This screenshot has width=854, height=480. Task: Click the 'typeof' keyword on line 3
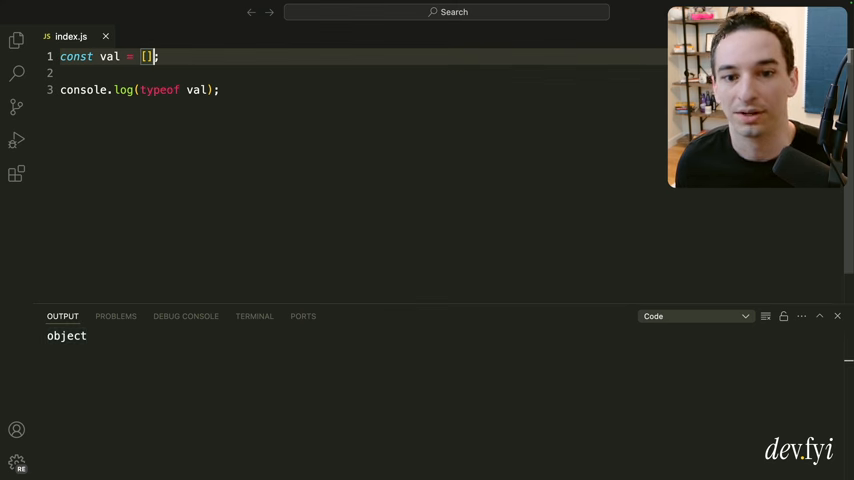160,90
